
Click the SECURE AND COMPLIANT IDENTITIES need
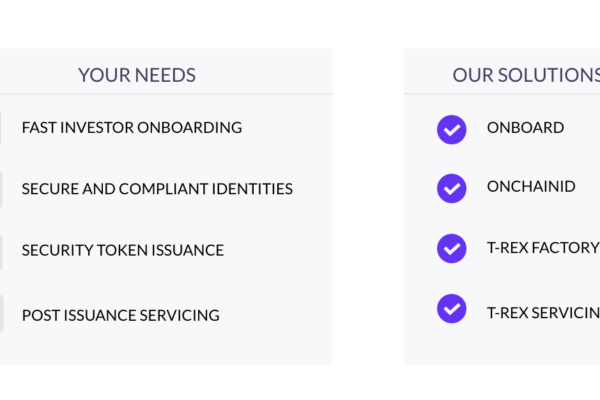point(157,189)
